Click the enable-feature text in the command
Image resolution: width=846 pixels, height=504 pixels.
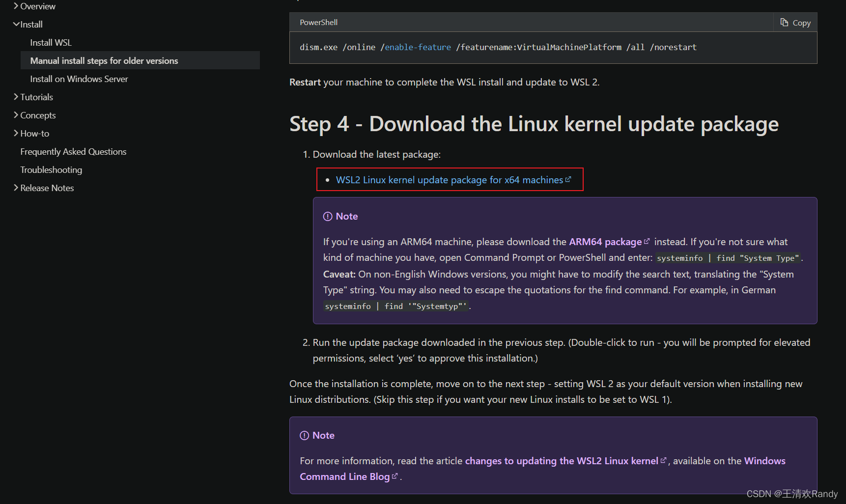(418, 47)
